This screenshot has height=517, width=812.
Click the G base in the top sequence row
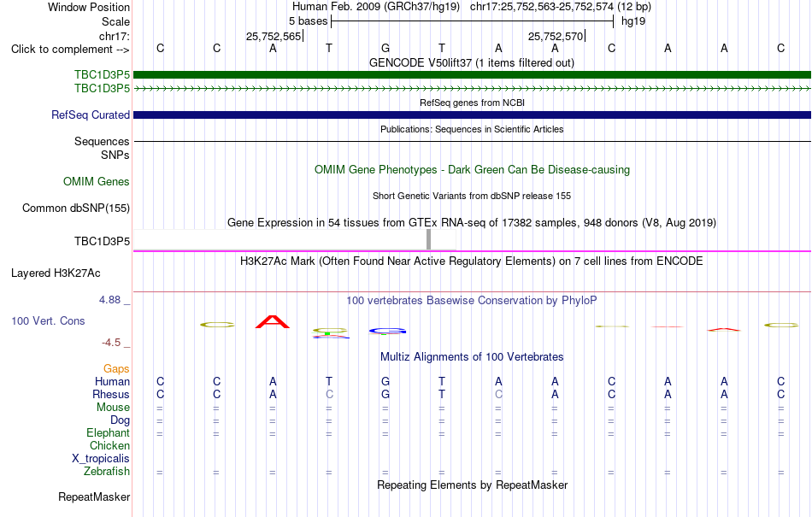point(385,49)
